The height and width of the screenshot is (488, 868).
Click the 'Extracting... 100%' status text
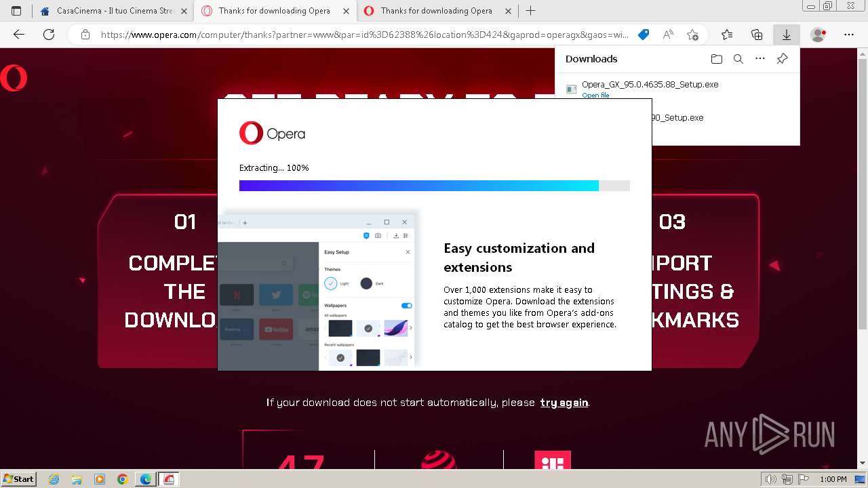tap(274, 167)
